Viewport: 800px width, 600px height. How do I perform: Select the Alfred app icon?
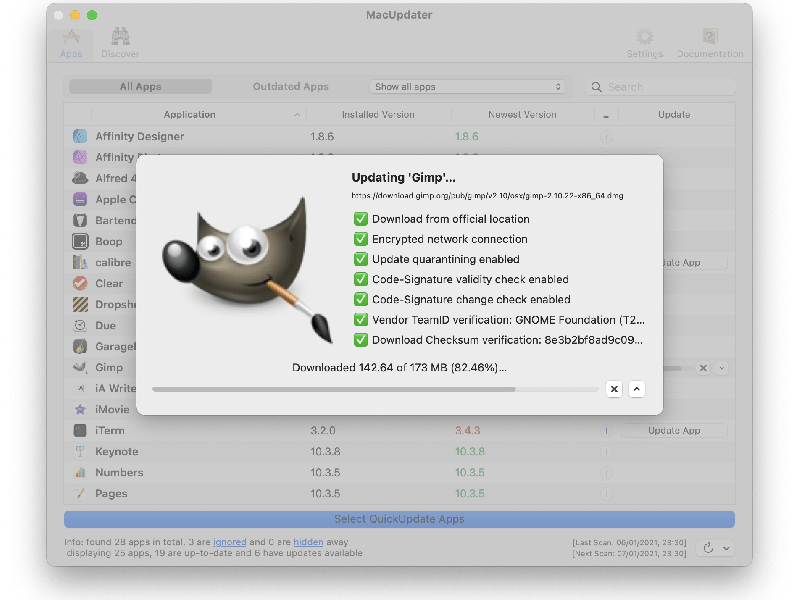(x=80, y=178)
